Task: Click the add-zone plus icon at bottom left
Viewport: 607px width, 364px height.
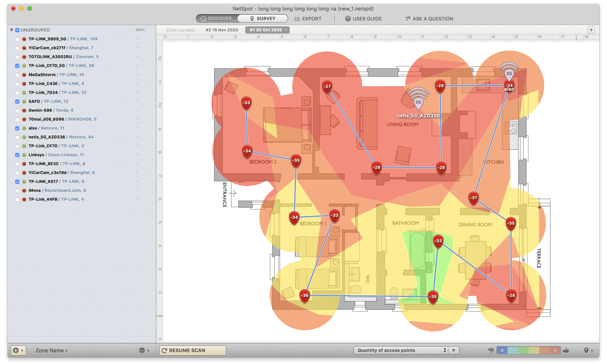Action: (x=16, y=350)
